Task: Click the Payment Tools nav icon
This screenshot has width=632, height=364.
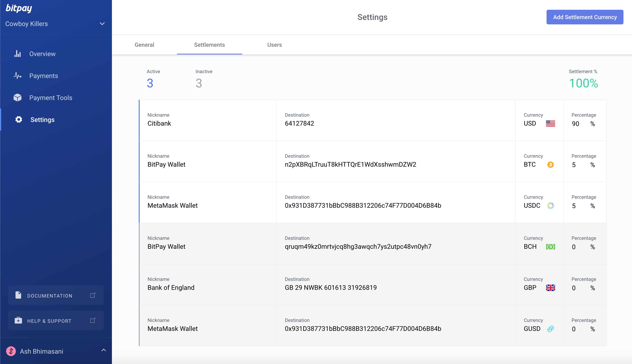Action: 18,97
